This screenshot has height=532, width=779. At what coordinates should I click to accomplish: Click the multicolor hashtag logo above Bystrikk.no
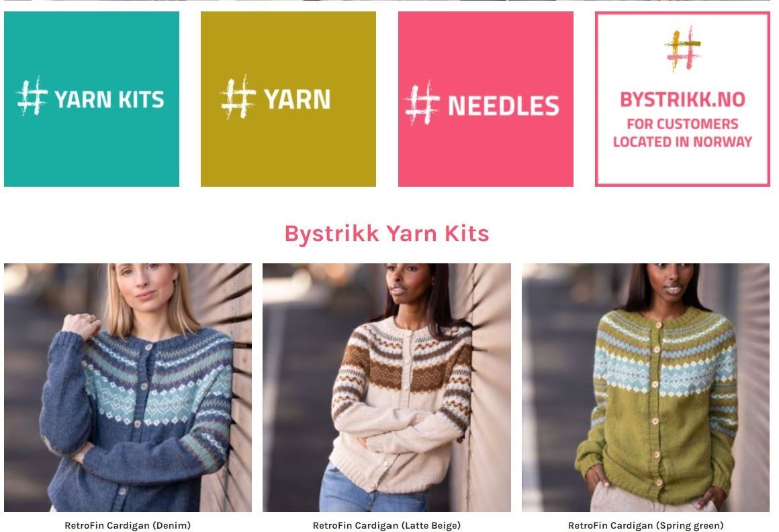[x=682, y=48]
